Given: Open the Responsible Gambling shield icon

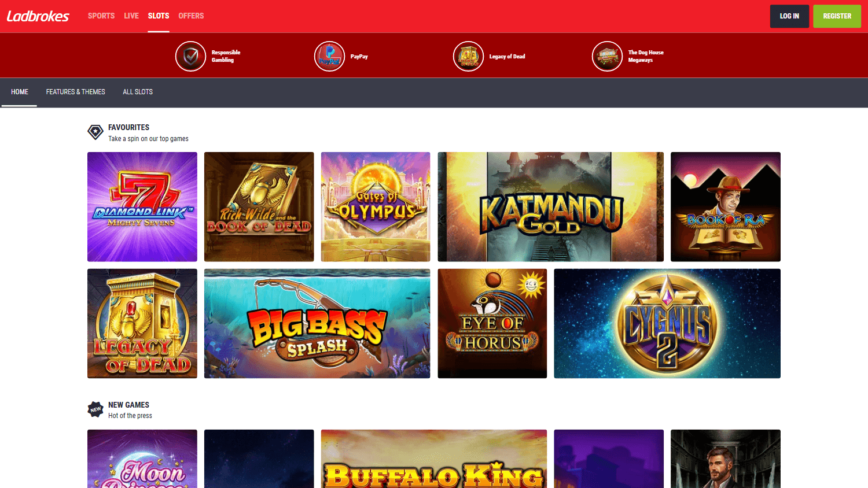Looking at the screenshot, I should coord(190,56).
